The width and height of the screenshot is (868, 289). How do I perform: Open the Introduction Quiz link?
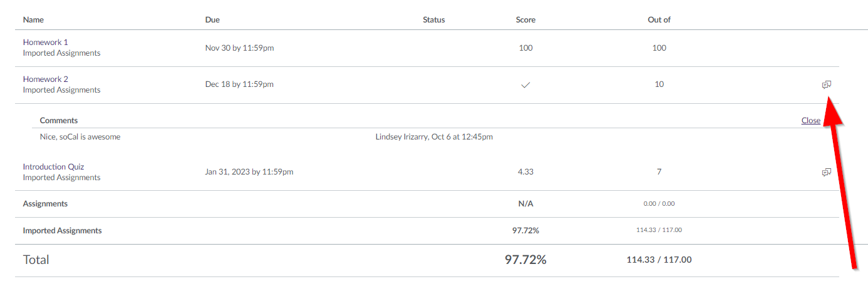[53, 167]
